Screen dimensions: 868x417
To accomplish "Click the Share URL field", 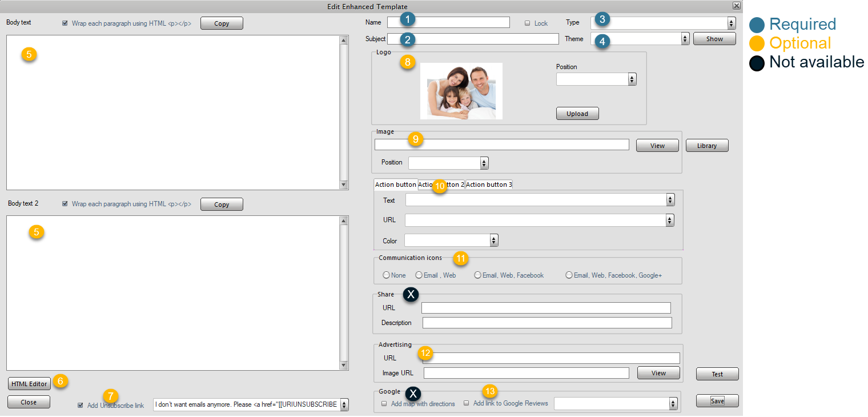I will 546,308.
